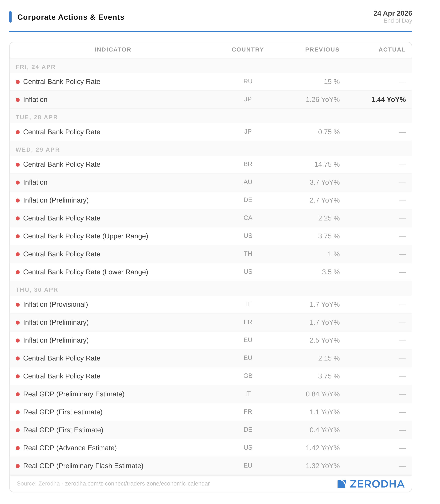
Task: Click the Corporate Actions & Events title
Action: click(x=71, y=17)
